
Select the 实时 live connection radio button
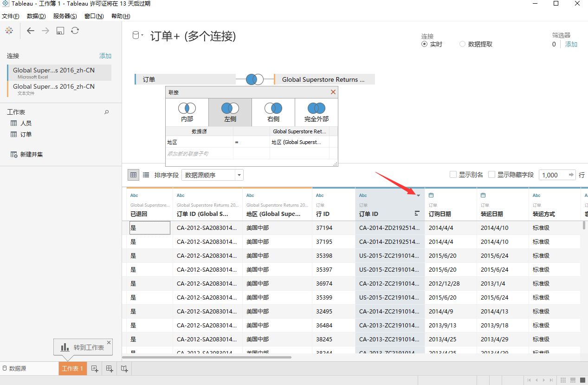(x=424, y=44)
